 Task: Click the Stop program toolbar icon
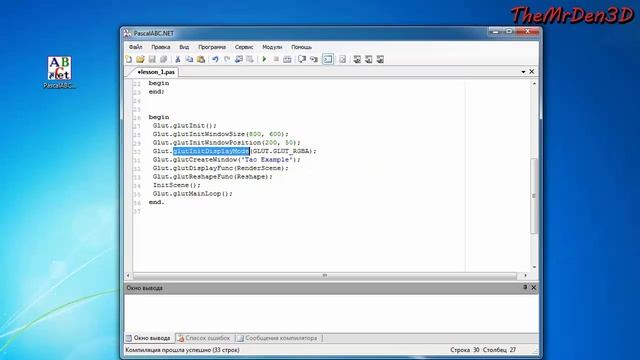pos(276,59)
